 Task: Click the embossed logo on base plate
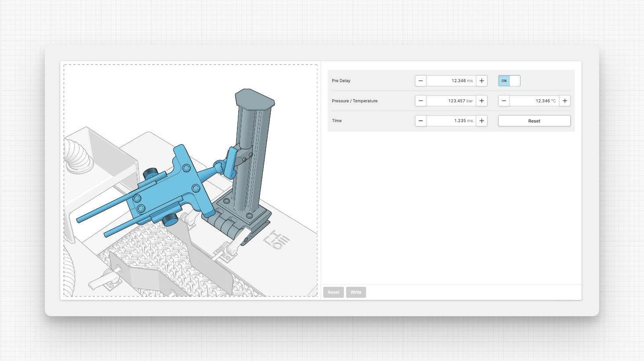277,240
